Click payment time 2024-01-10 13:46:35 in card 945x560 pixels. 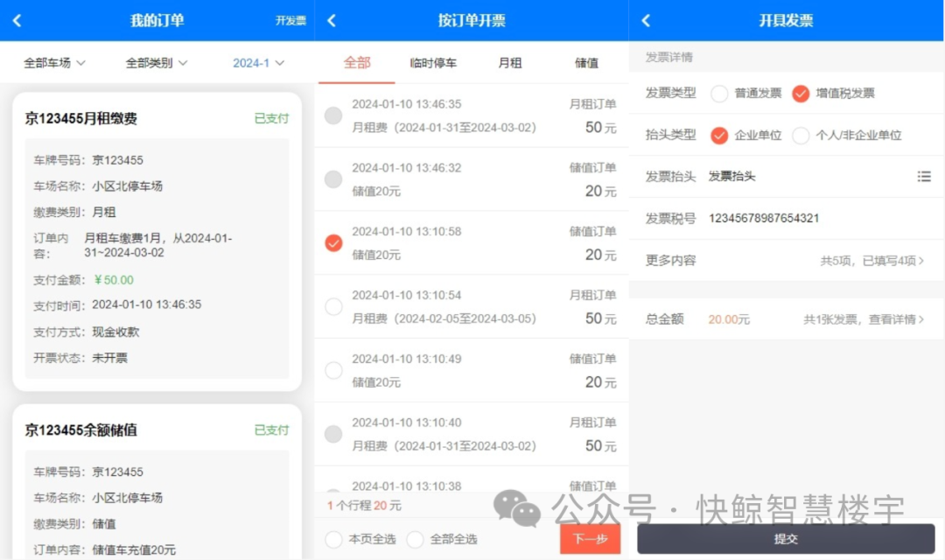[x=146, y=304]
